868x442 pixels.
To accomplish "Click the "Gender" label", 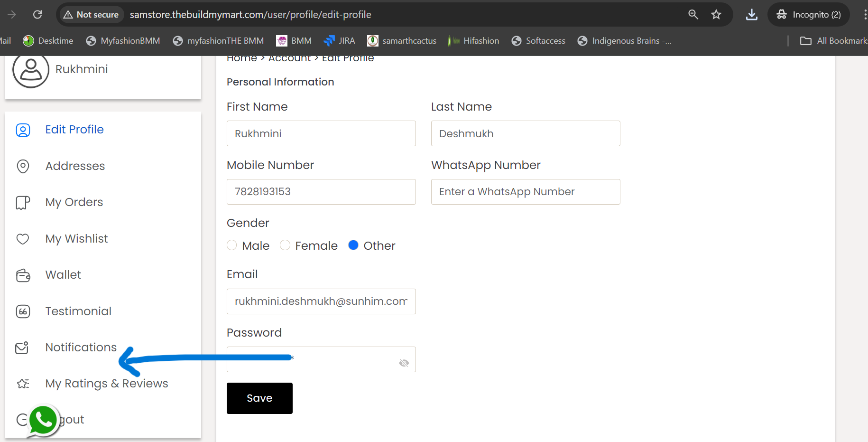I will (248, 223).
